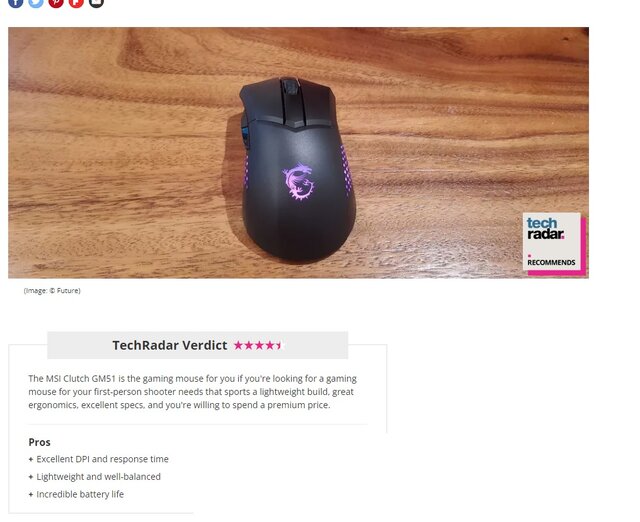Click 'Incredible battery life' pro item
This screenshot has height=522, width=640.
80,494
